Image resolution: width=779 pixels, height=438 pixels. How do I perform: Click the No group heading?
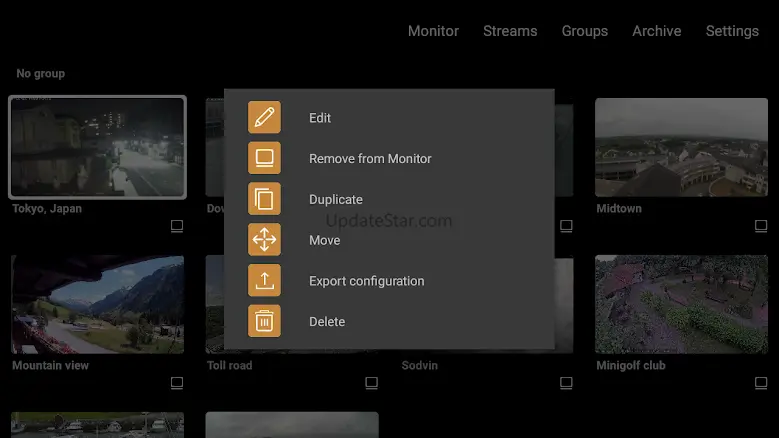41,73
